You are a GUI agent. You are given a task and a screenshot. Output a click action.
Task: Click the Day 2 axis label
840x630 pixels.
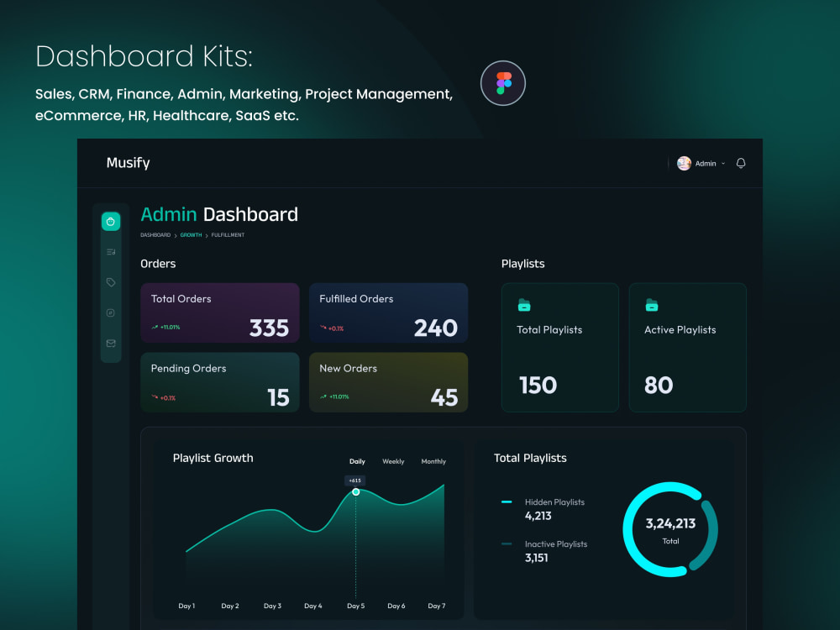230,606
